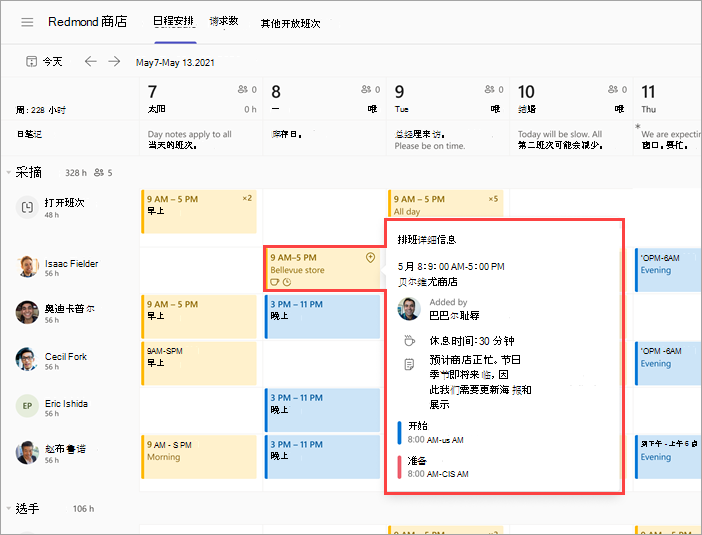Open 奥迪卡普尔 profile photo
Screen dimensions: 702x535
[27, 312]
